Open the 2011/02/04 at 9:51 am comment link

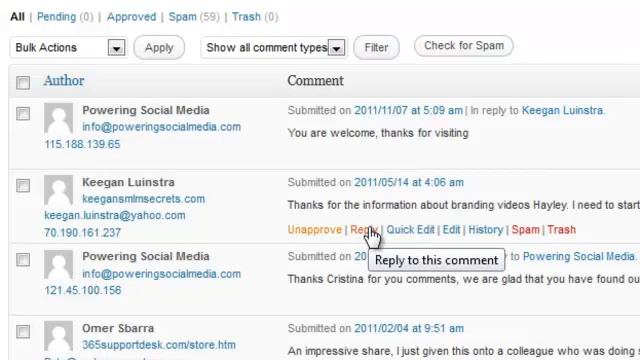pos(409,329)
